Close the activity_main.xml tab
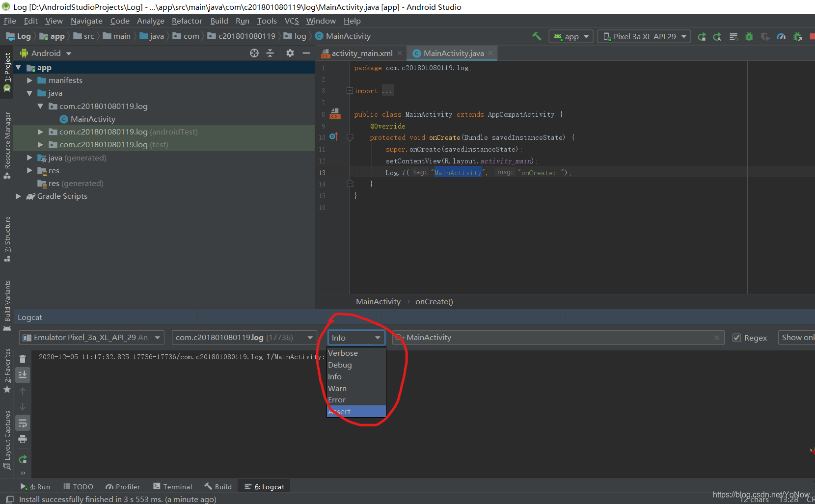This screenshot has width=815, height=504. (400, 53)
